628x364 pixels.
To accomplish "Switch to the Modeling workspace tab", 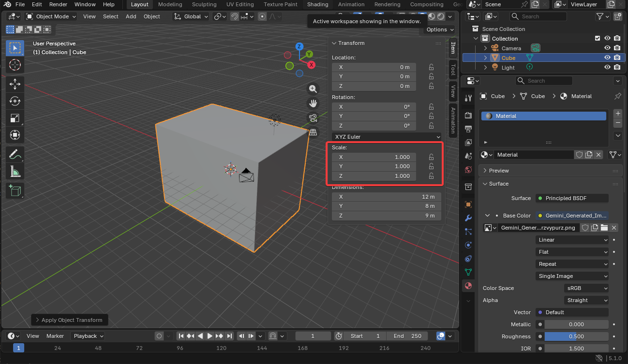I will coord(170,4).
